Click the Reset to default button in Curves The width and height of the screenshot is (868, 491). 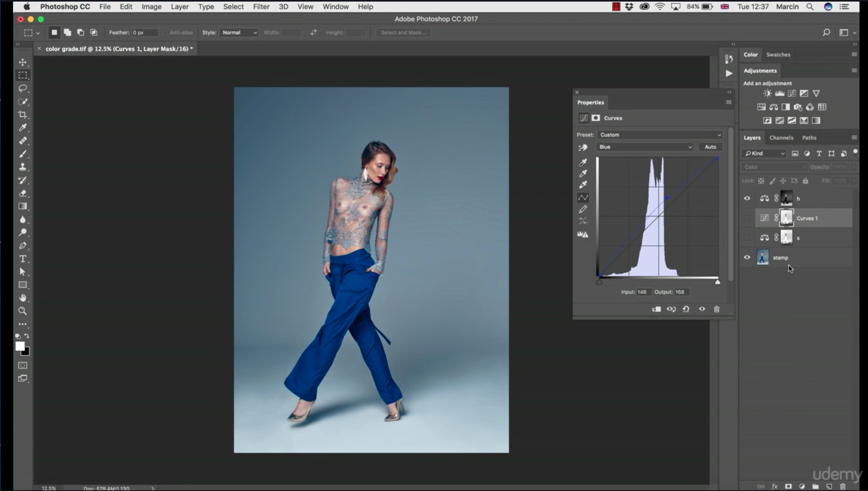coord(686,309)
